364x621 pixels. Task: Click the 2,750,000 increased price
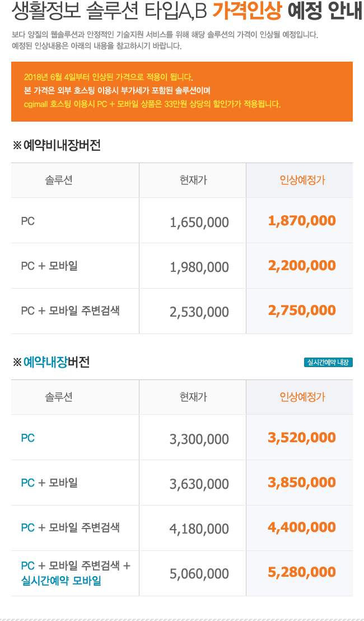pos(302,310)
